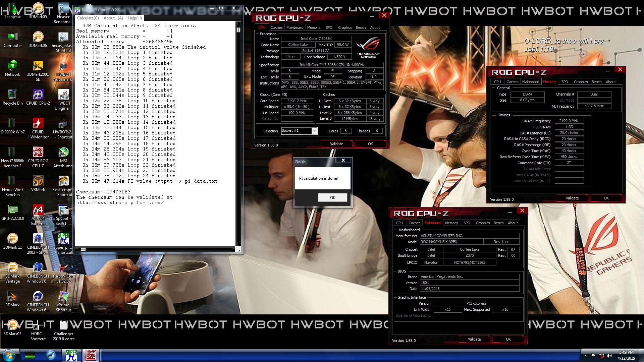Open SPD tab in Memory CPU-Z window
Screen dimensions: 644x362
(x=565, y=82)
